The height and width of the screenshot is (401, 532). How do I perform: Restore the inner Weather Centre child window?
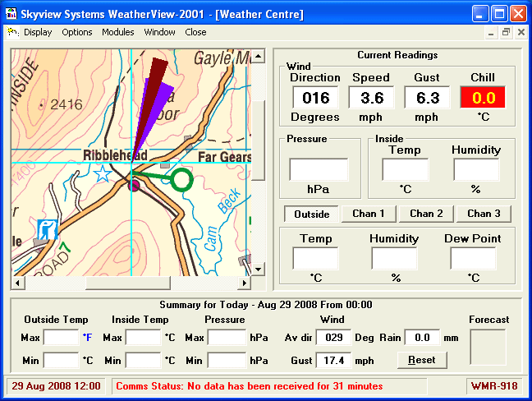[x=506, y=33]
